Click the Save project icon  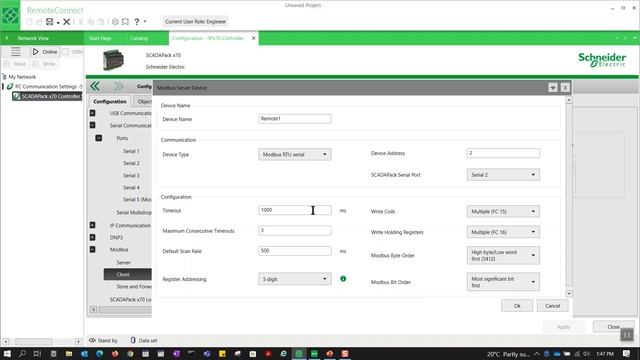click(49, 22)
